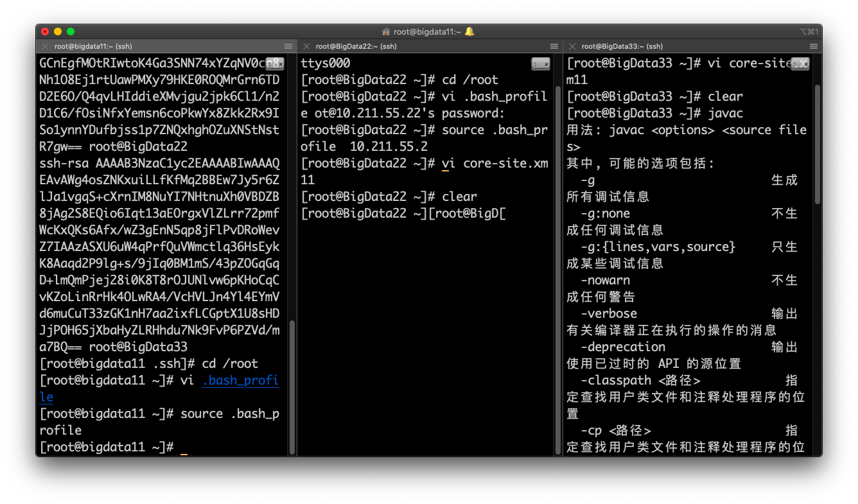This screenshot has height=504, width=858.
Task: Click the 'R7gw== root@BigData22' key ending
Action: (x=113, y=146)
